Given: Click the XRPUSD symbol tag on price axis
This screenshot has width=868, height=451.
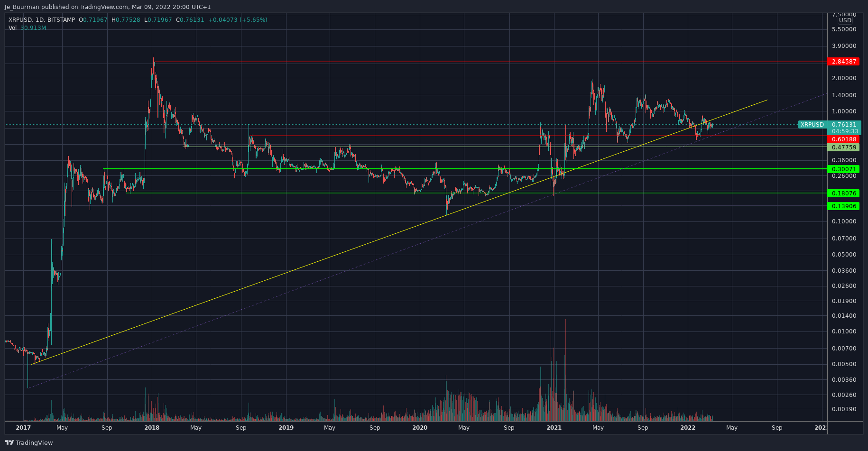Looking at the screenshot, I should (x=813, y=125).
